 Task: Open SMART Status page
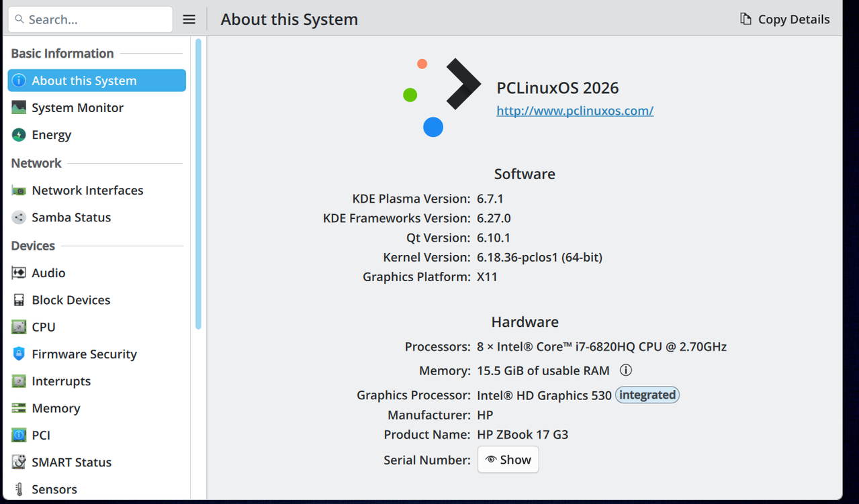point(97,462)
